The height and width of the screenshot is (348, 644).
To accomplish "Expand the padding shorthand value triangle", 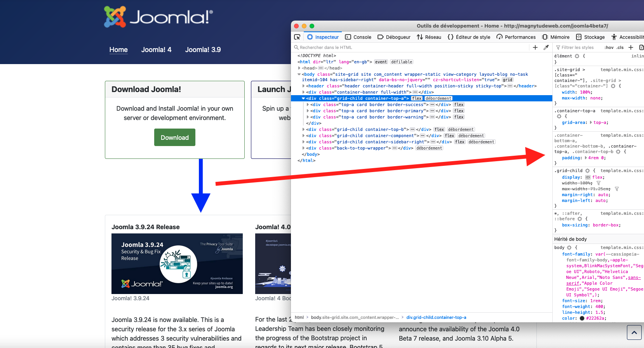I will [585, 158].
